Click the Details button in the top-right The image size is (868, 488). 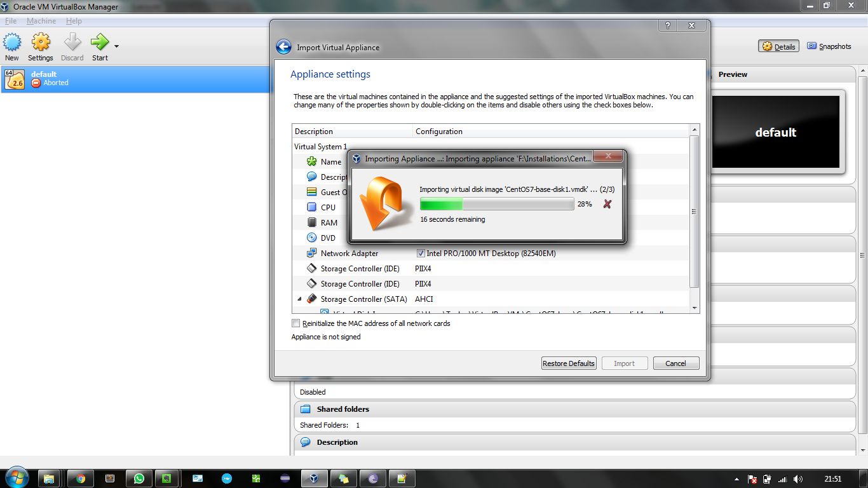778,46
